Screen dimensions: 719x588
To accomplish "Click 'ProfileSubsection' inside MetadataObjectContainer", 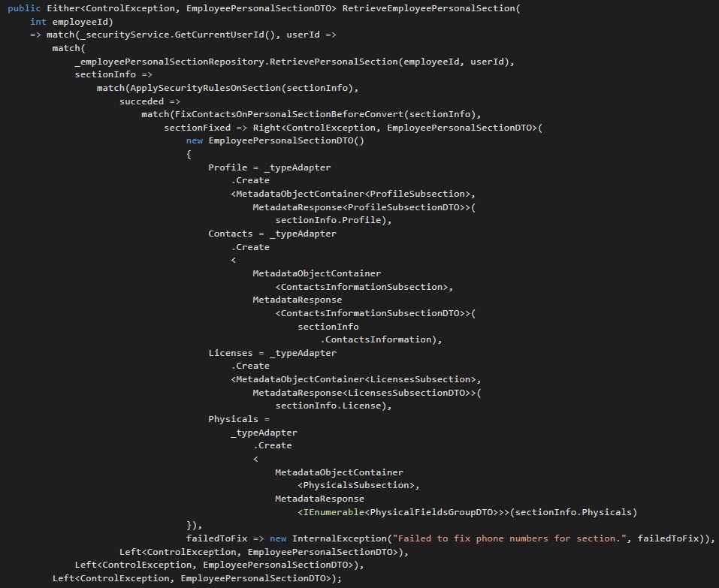I will click(x=417, y=194).
